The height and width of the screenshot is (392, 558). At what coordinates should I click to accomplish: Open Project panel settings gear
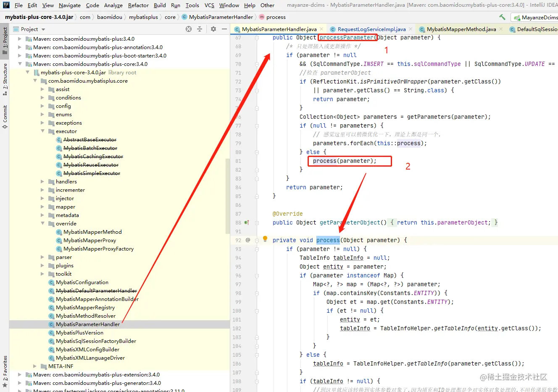pyautogui.click(x=213, y=29)
